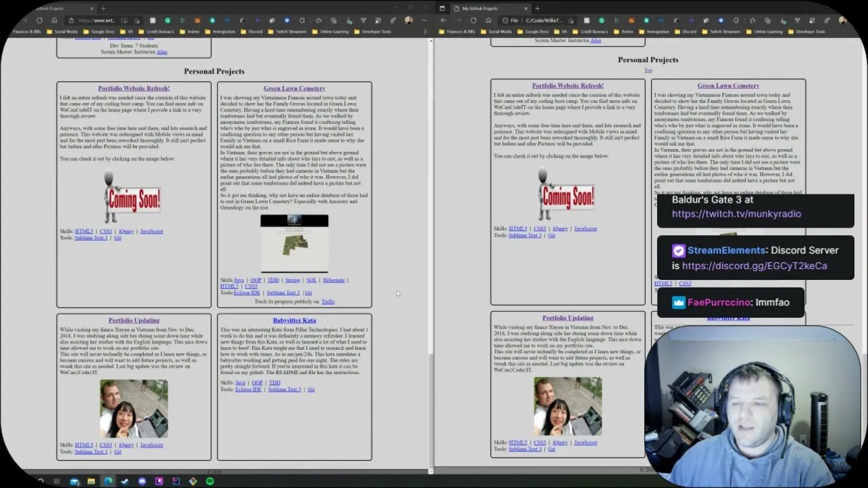
Task: Open the Twitch Streamers bookmark folder in right browser
Action: coord(721,31)
